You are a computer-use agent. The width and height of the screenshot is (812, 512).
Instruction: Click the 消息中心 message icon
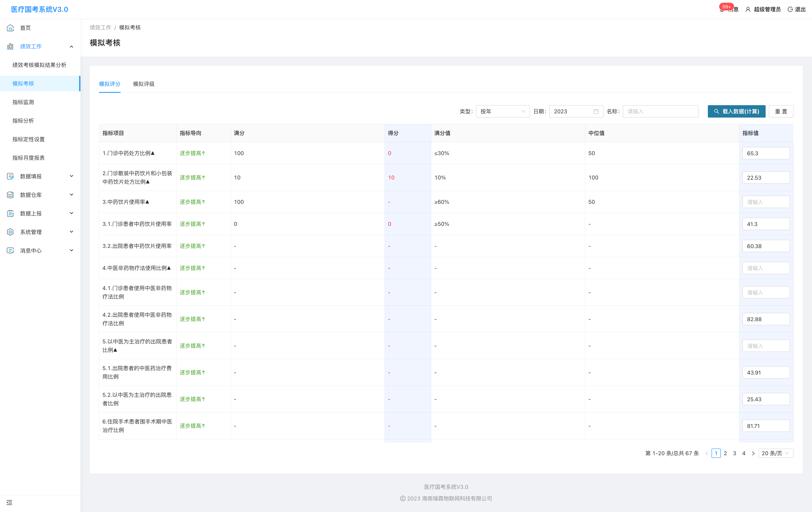10,250
